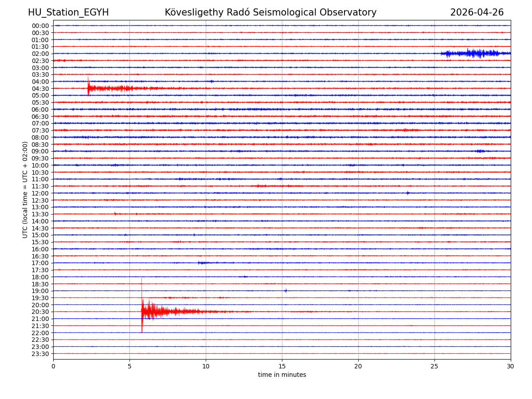The width and height of the screenshot is (532, 399).
Task: Click the HU_Station_EGYH station title
Action: [x=68, y=12]
